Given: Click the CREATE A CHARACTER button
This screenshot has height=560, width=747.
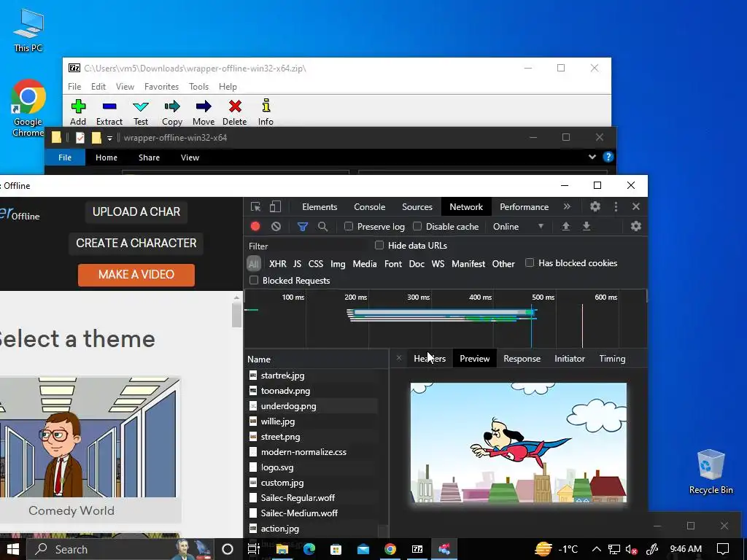Looking at the screenshot, I should pyautogui.click(x=136, y=243).
